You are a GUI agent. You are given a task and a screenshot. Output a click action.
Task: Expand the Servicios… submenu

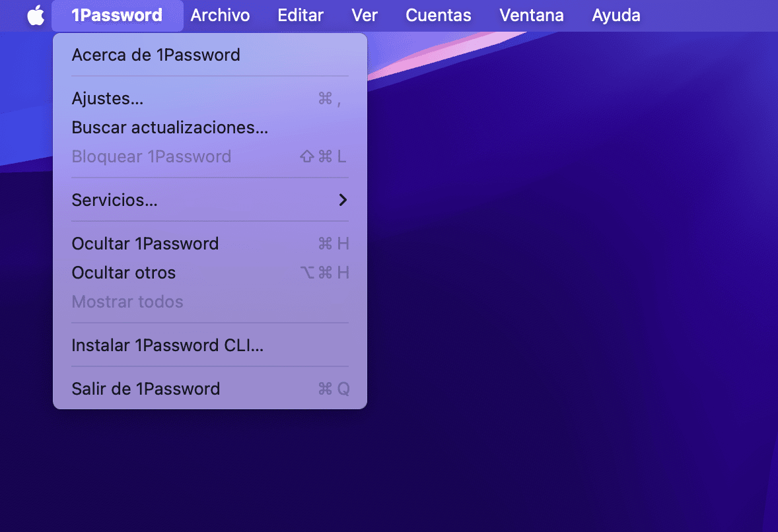click(x=210, y=200)
